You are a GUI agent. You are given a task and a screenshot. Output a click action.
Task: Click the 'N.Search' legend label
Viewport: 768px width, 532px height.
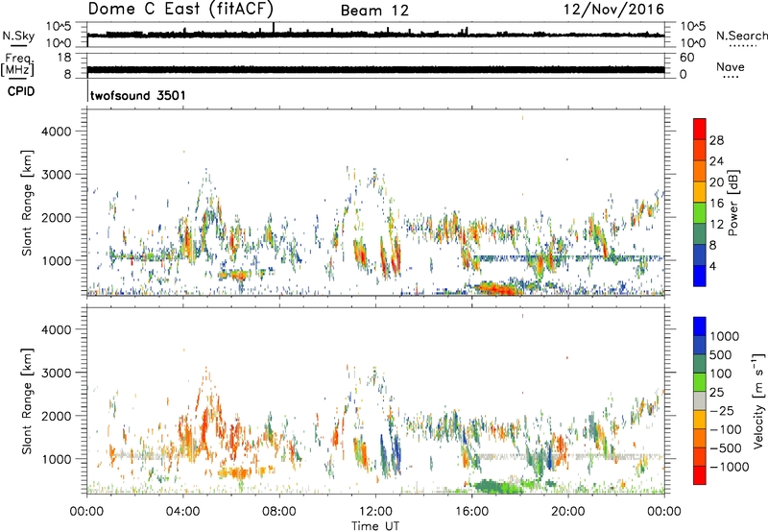[741, 36]
